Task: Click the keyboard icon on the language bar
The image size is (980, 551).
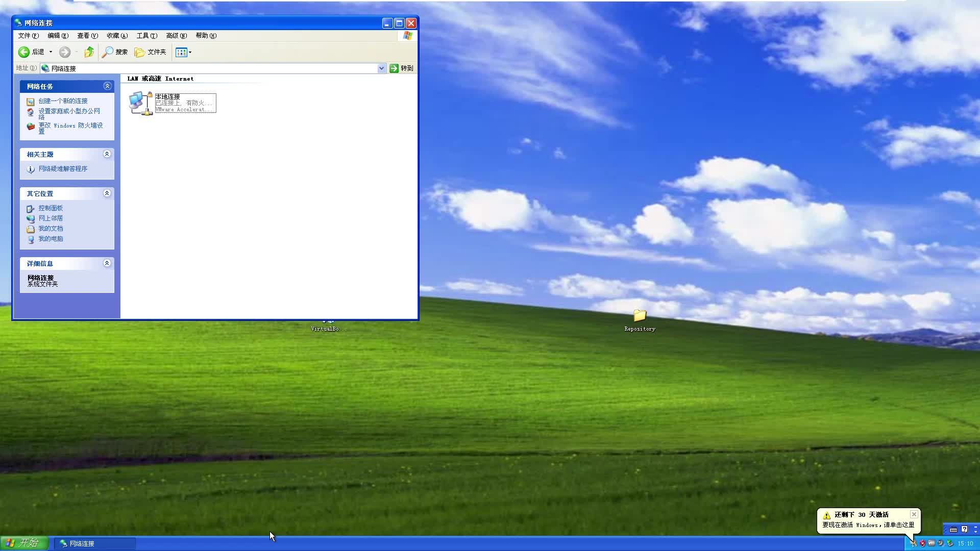Action: point(953,529)
